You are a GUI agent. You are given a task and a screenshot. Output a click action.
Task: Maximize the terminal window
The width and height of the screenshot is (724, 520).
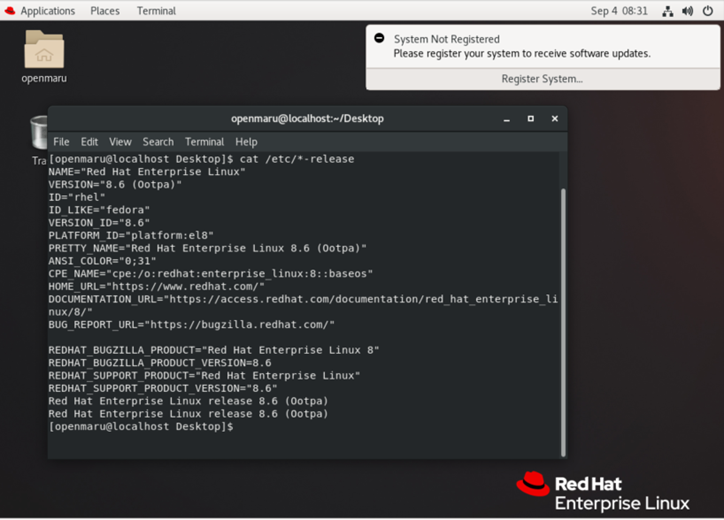pos(531,119)
